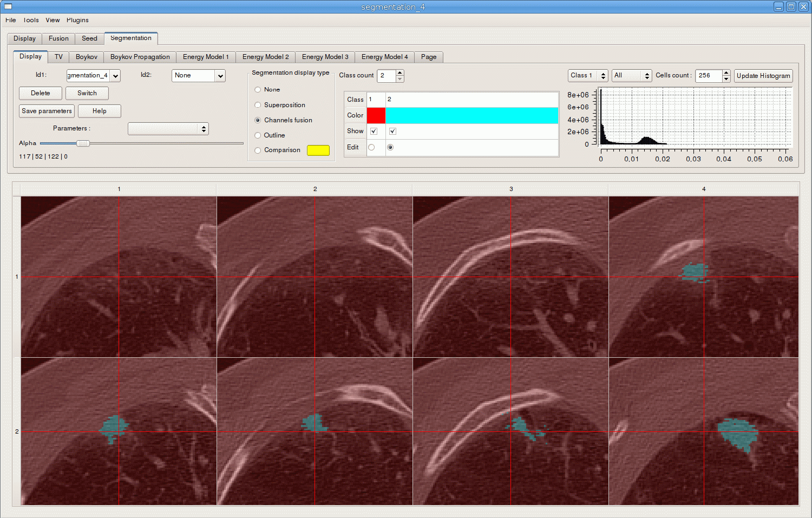Viewport: 812px width, 518px height.
Task: Select the Segmentation tab
Action: (x=131, y=38)
